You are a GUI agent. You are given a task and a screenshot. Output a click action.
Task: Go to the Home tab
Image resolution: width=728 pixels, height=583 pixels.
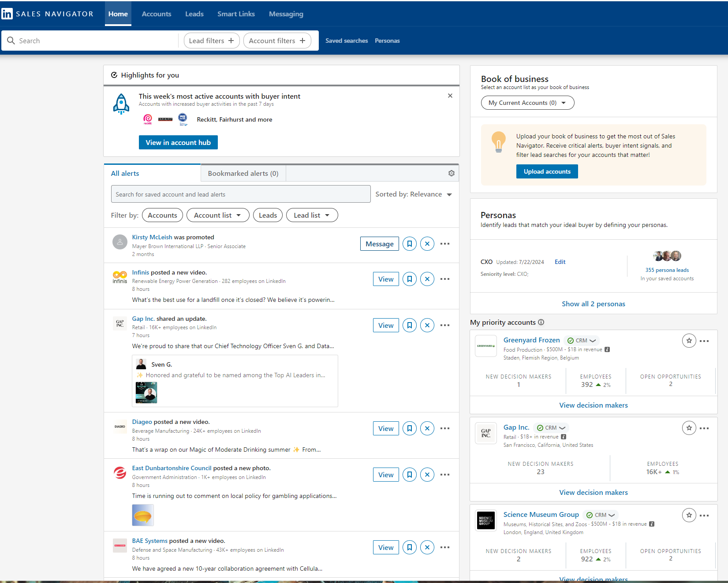118,14
